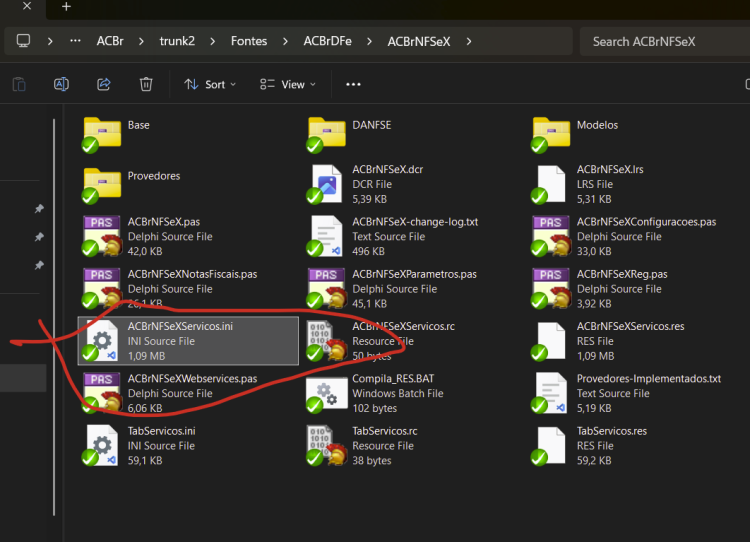750x542 pixels.
Task: Select ACBrNFSeXNotasFiscais.pas file icon
Action: (x=101, y=288)
